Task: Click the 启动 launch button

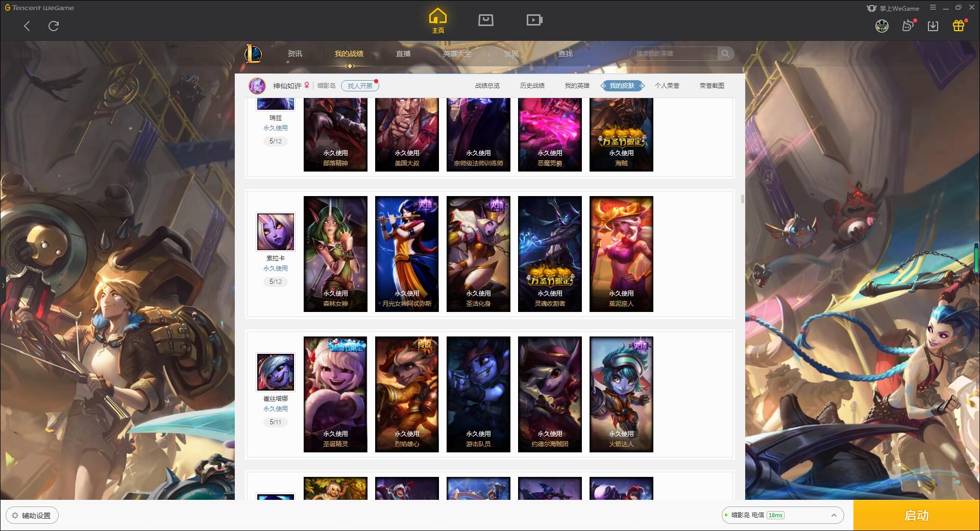Action: (x=916, y=515)
